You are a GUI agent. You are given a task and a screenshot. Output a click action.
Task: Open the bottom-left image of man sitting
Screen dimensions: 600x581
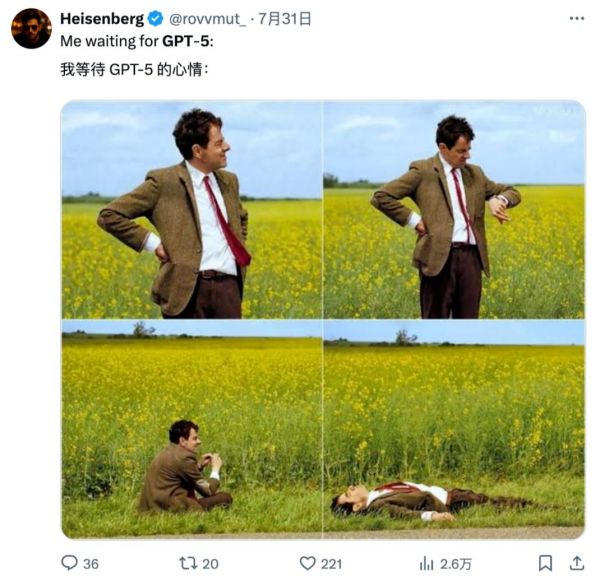tap(192, 430)
